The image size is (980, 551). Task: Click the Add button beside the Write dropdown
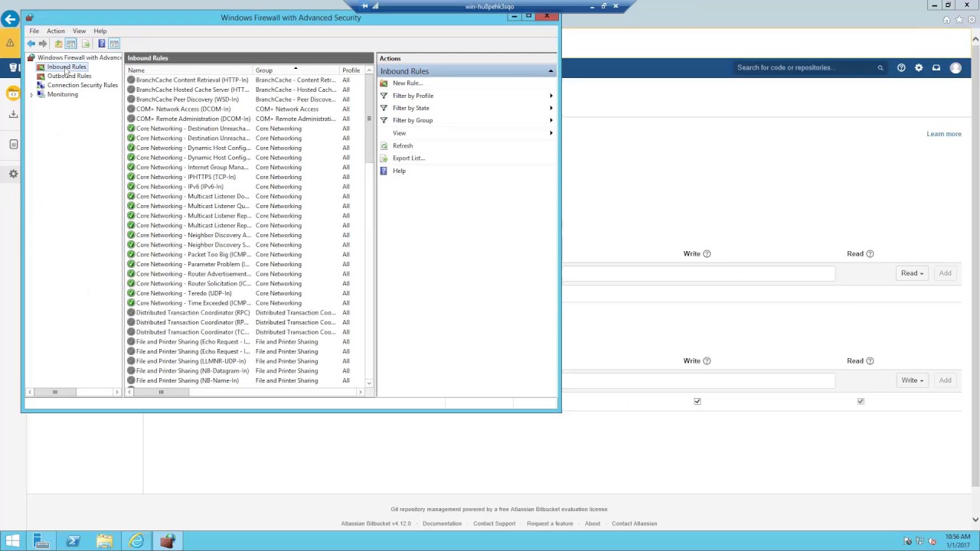945,380
